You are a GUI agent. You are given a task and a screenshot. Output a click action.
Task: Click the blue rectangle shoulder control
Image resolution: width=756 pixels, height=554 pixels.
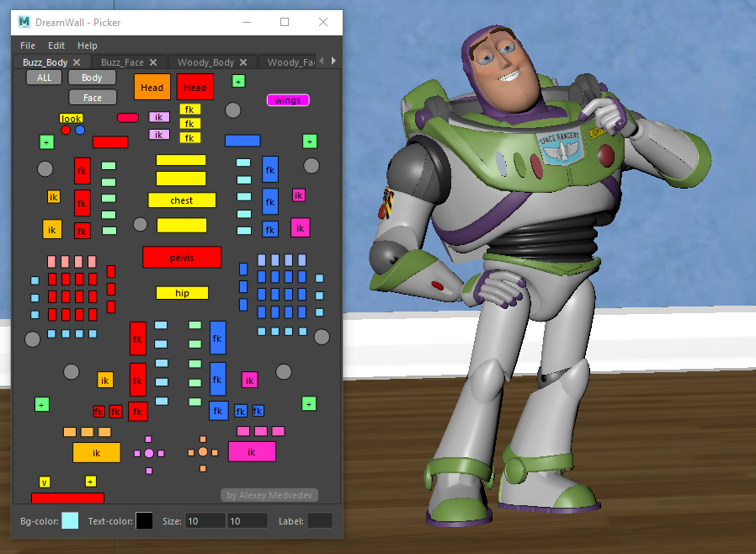pyautogui.click(x=242, y=141)
